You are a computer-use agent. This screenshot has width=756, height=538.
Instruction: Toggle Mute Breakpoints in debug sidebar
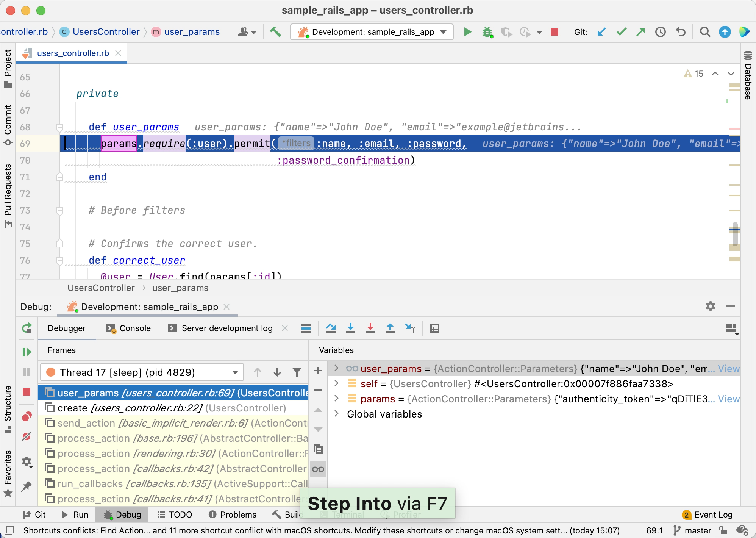click(27, 436)
